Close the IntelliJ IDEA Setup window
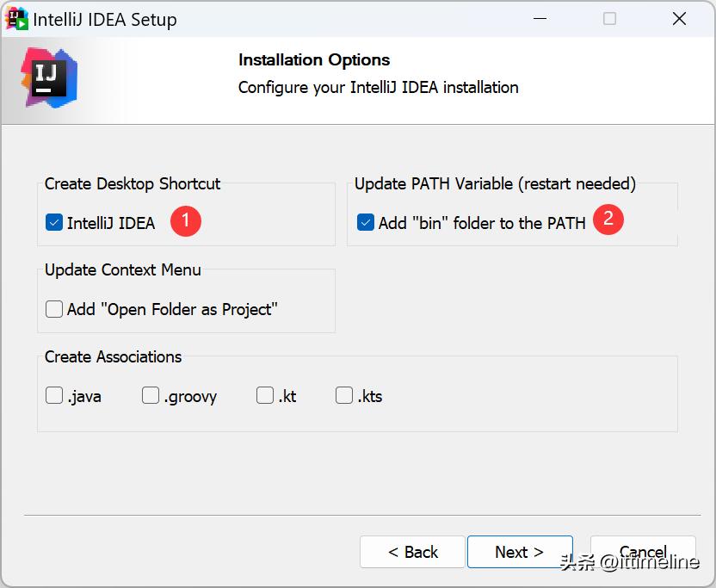 680,19
